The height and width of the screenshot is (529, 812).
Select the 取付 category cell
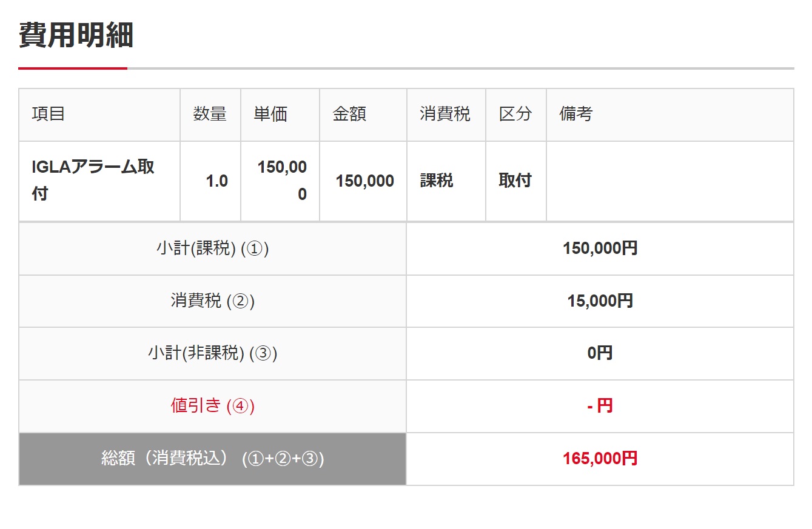(x=515, y=181)
